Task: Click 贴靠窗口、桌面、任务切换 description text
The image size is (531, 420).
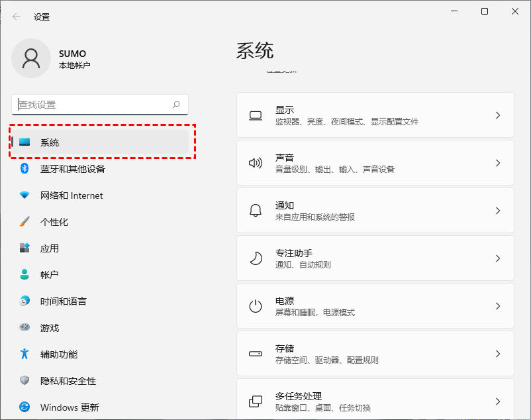Action: (323, 408)
